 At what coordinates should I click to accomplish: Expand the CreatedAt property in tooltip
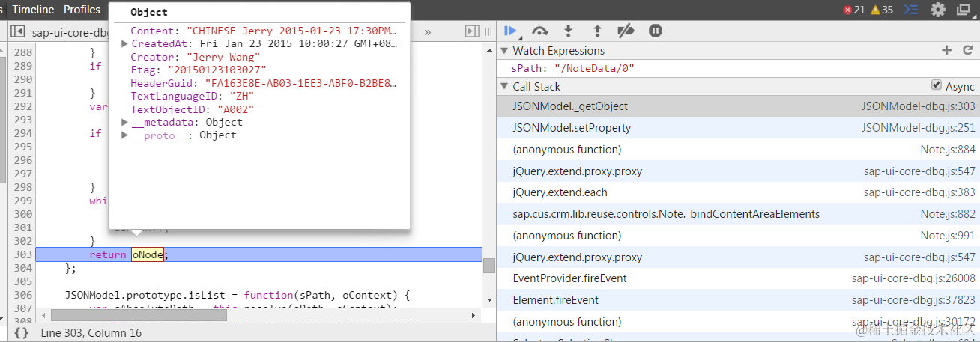pos(124,44)
